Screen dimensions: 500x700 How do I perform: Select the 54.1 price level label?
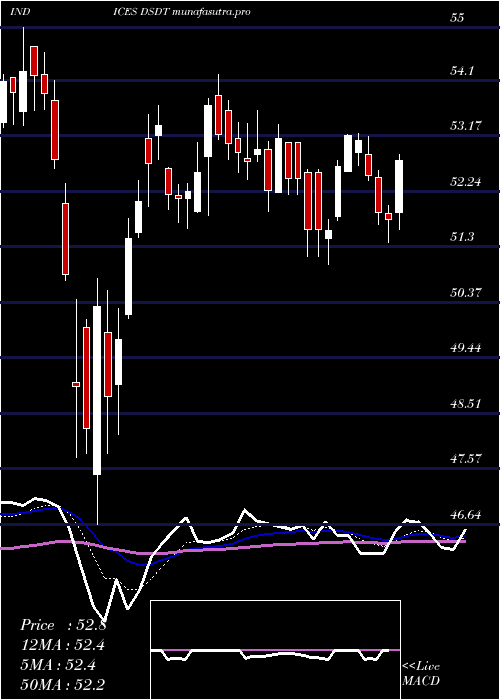click(462, 71)
